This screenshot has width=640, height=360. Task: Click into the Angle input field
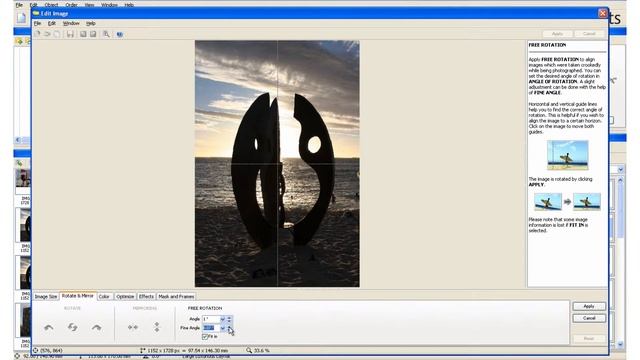(x=211, y=319)
